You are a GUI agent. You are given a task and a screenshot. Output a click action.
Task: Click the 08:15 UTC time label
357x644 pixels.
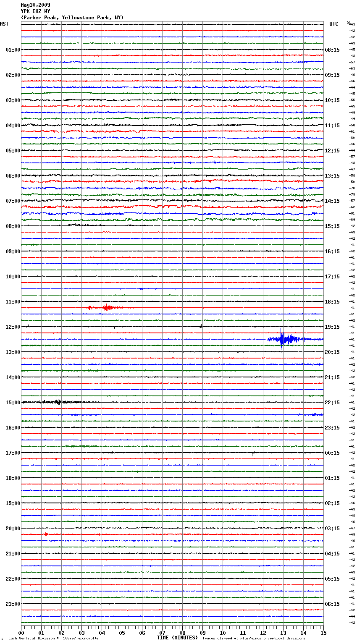(x=332, y=50)
